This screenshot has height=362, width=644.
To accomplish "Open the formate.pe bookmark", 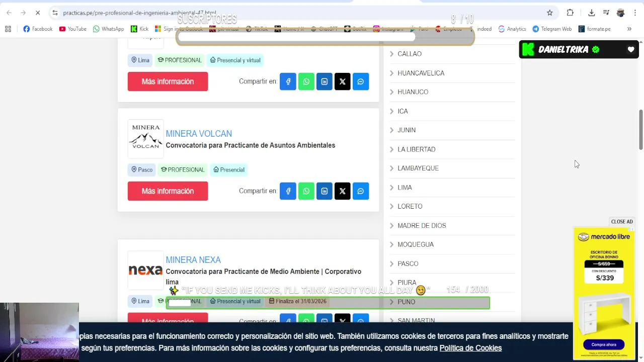I will [x=595, y=29].
